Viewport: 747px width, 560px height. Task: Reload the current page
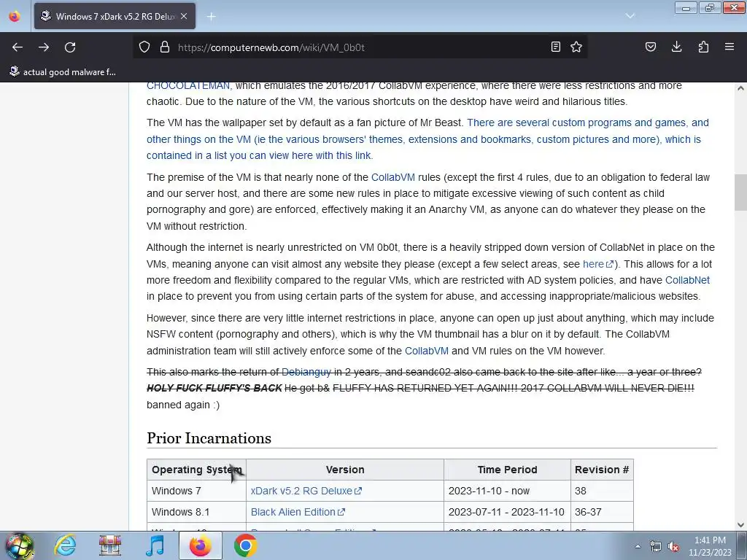(x=70, y=47)
